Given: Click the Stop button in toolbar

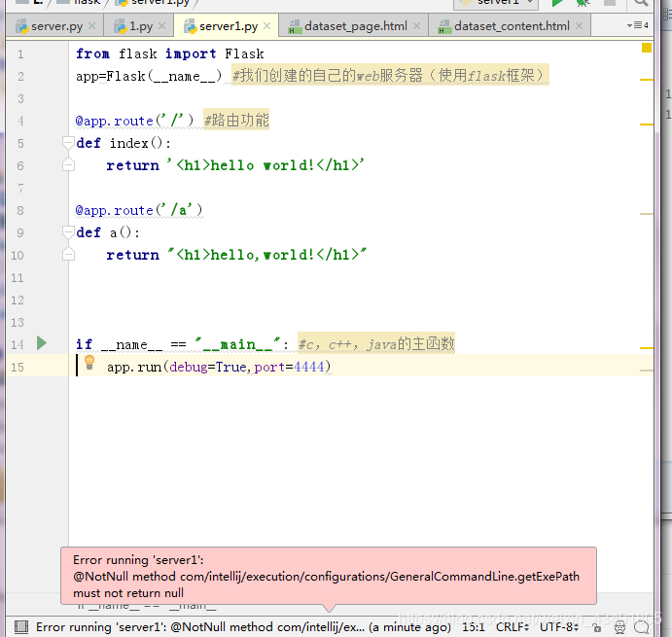Looking at the screenshot, I should point(610,3).
